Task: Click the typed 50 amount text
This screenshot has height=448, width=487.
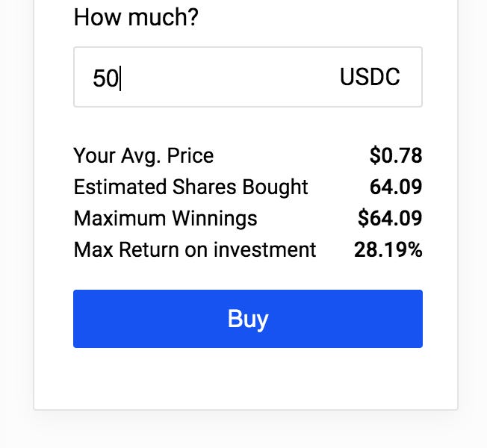Action: (105, 78)
